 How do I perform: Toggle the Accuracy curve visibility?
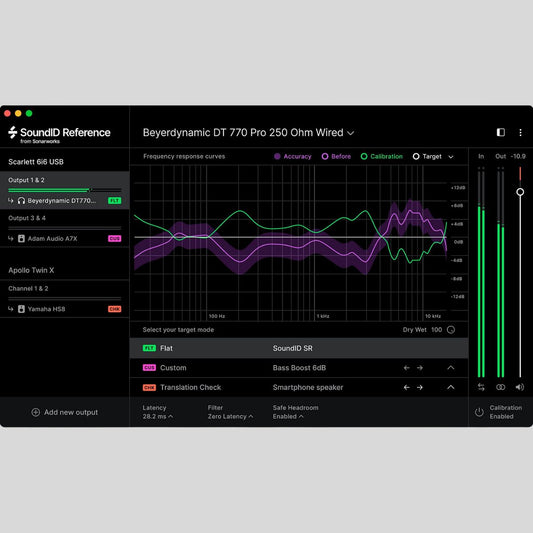pyautogui.click(x=293, y=156)
